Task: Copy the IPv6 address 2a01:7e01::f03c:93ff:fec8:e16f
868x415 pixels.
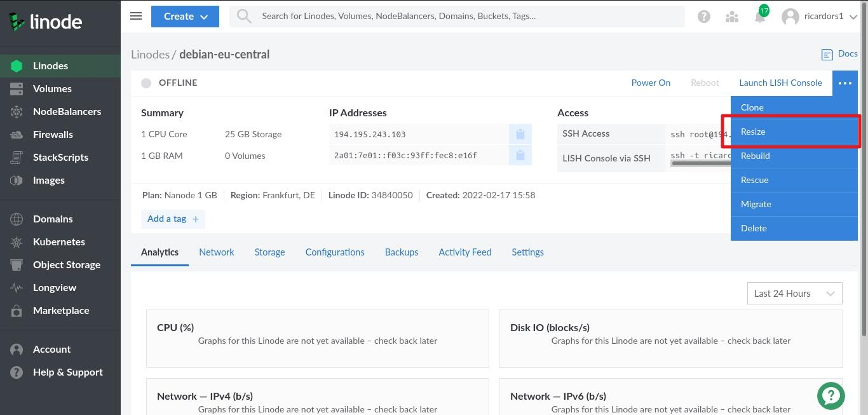Action: point(520,155)
